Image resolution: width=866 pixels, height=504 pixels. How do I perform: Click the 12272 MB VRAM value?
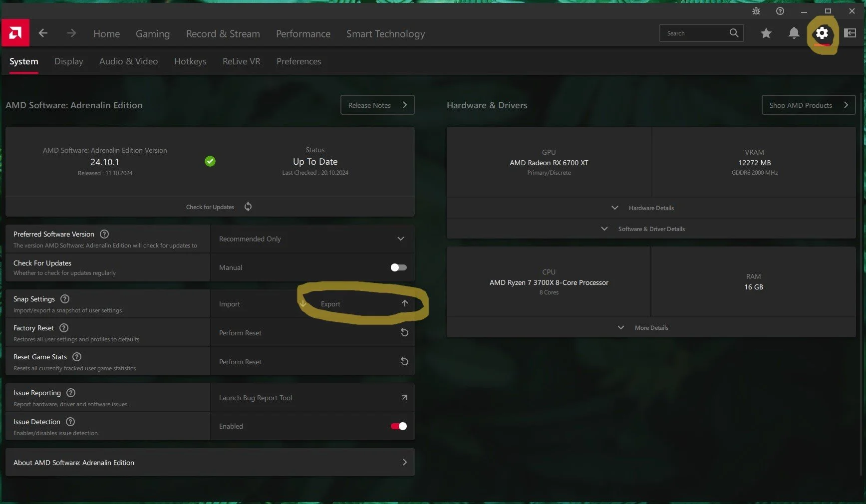(x=755, y=163)
